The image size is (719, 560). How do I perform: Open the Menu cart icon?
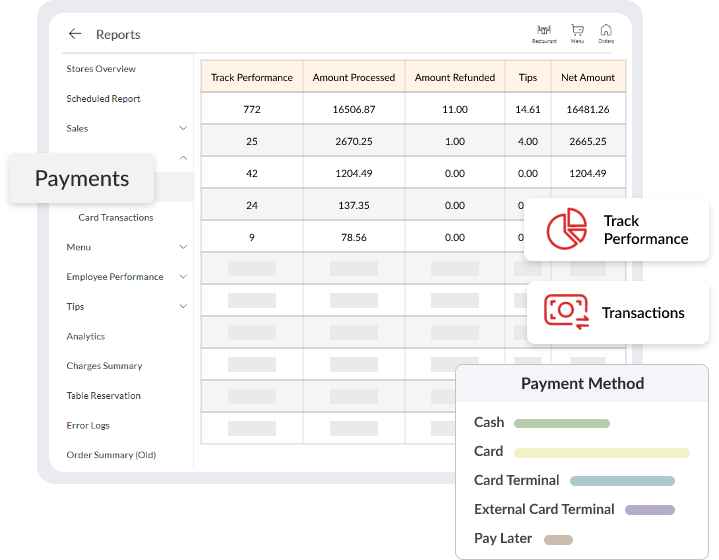click(x=577, y=33)
